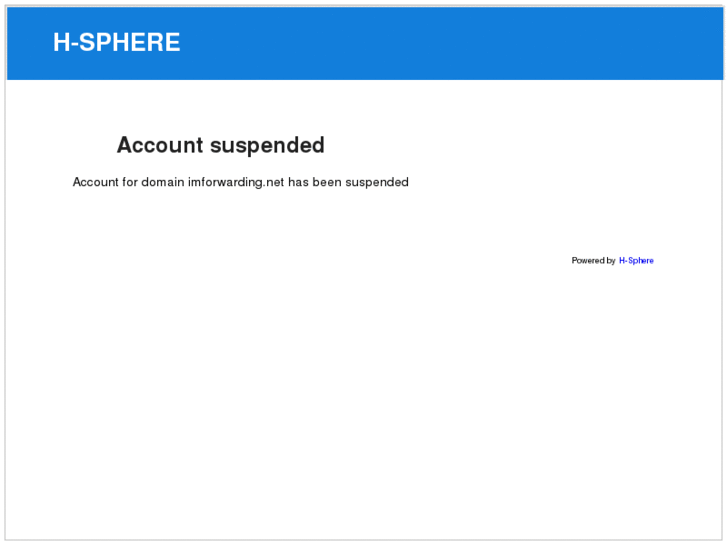Open the blue H-Sphere link
This screenshot has height=545, width=727.
click(x=636, y=261)
